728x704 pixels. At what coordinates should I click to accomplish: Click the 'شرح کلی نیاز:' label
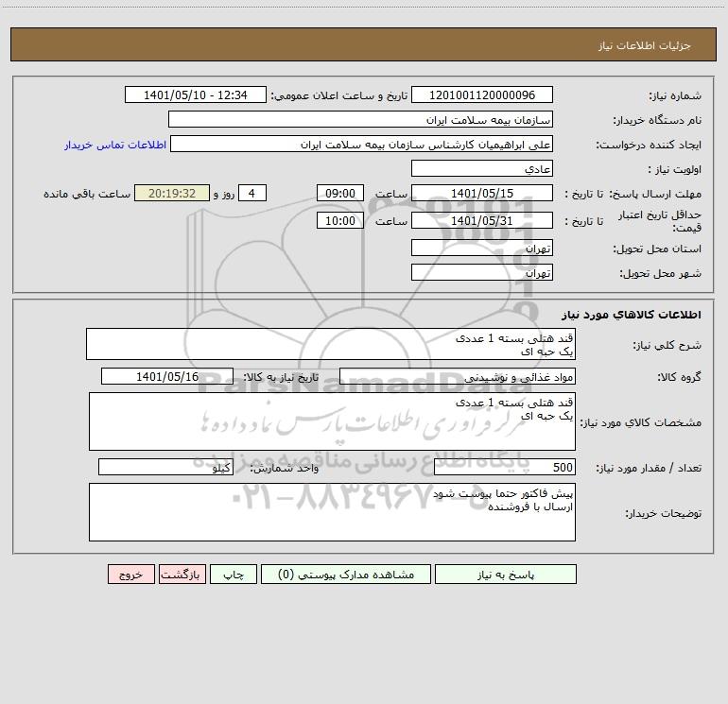(x=667, y=345)
